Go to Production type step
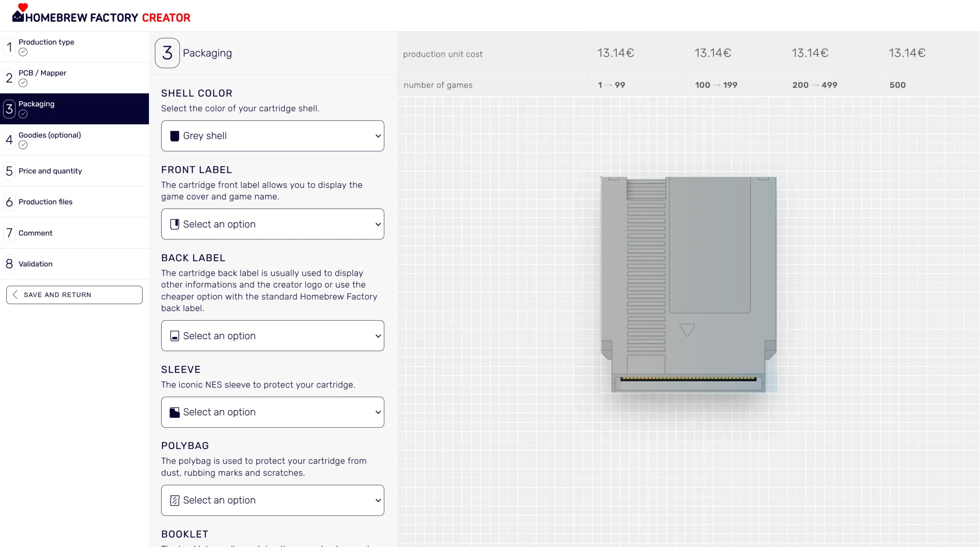 click(x=75, y=47)
